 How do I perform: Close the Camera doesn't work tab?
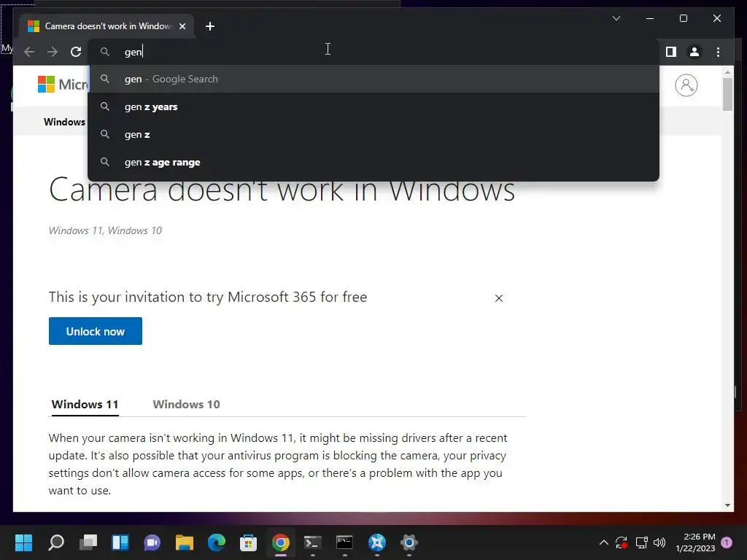182,26
